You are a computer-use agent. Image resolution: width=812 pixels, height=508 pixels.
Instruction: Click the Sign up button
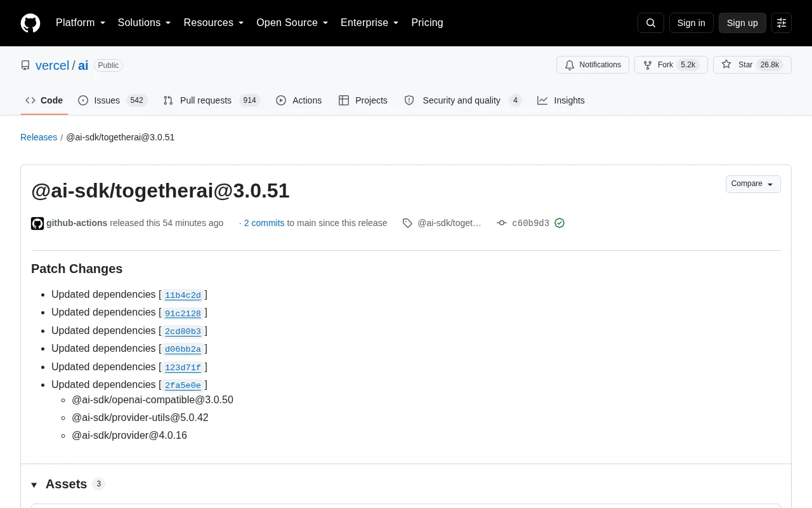coord(742,23)
